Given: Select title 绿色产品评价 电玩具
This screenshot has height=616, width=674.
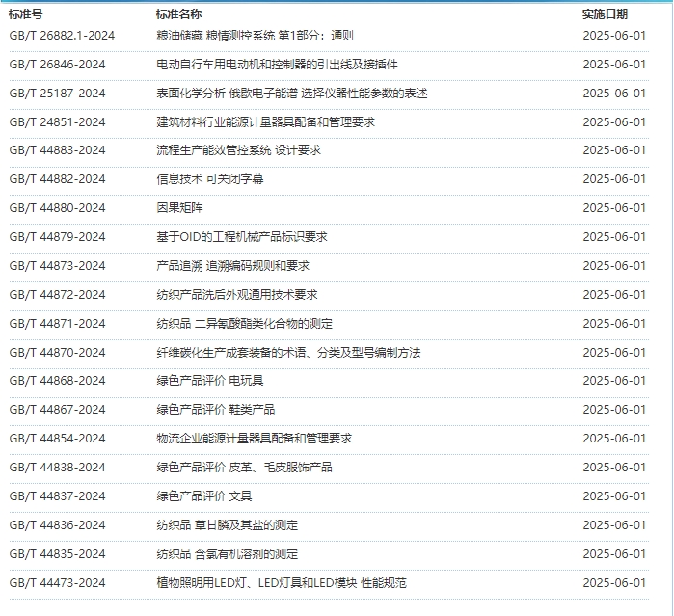Looking at the screenshot, I should [x=210, y=381].
